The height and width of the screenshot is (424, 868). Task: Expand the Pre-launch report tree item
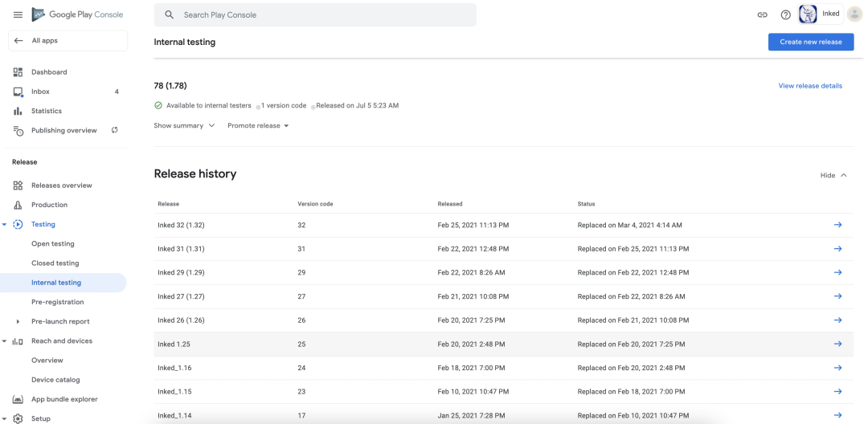(x=18, y=322)
